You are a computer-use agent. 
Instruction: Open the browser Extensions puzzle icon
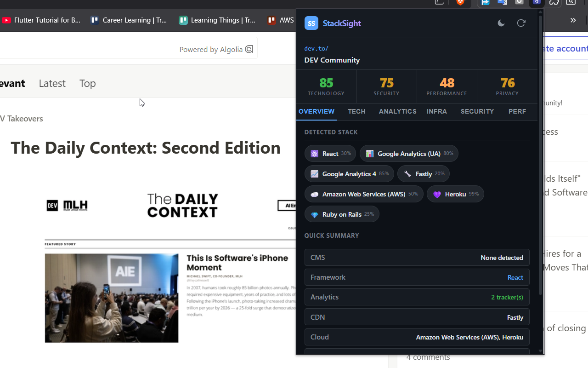pyautogui.click(x=554, y=2)
